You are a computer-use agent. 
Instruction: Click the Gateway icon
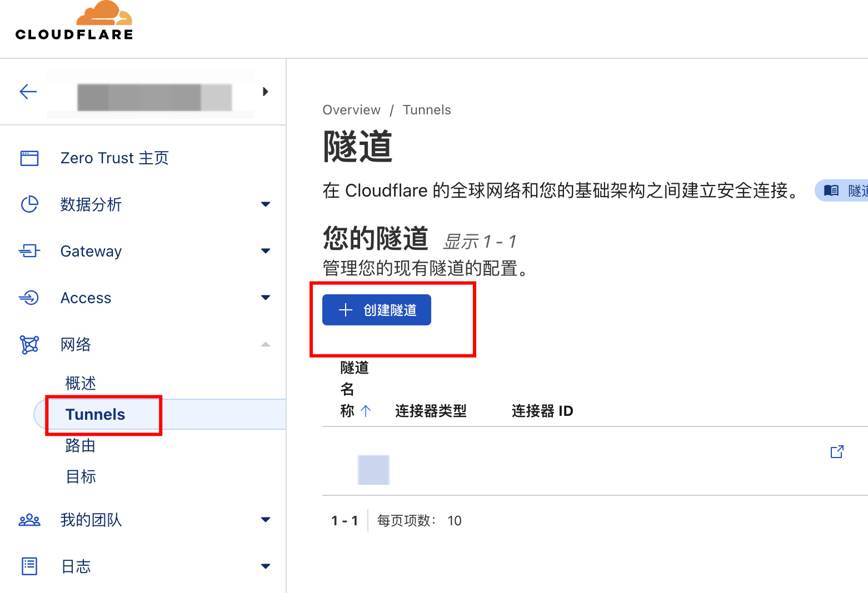coord(29,251)
